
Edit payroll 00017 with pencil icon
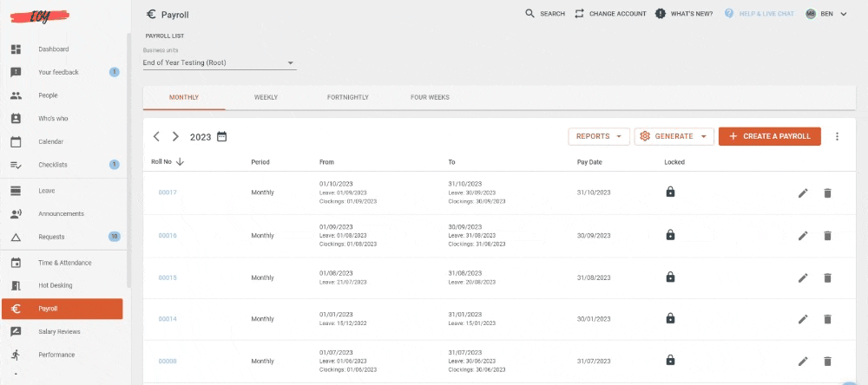coord(803,193)
